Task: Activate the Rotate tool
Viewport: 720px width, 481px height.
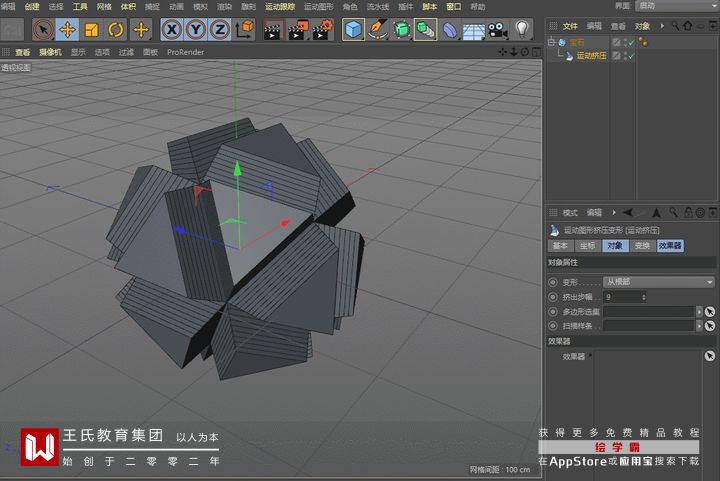Action: point(116,30)
